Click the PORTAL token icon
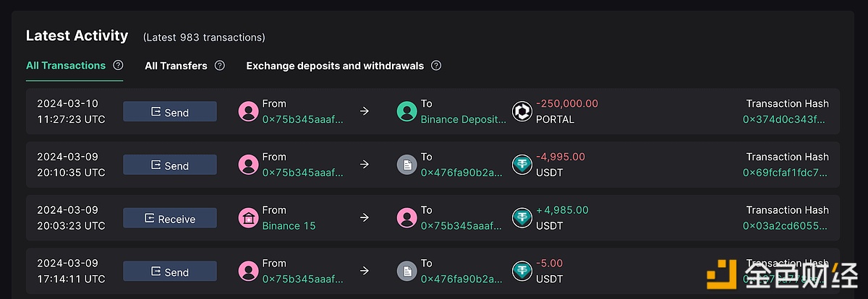This screenshot has width=868, height=299. tap(522, 111)
